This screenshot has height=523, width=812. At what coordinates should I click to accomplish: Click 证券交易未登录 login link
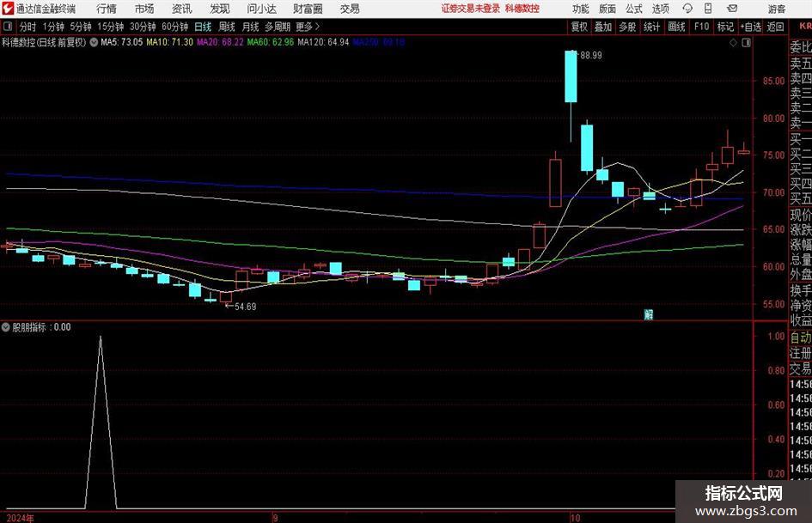(x=471, y=9)
